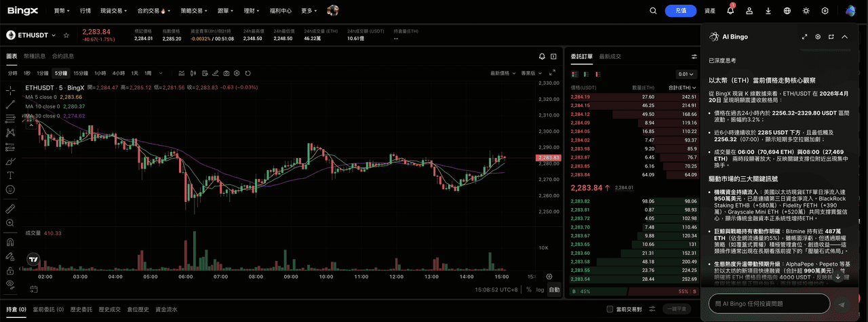Click the blue 充值 deposit button
The height and width of the screenshot is (322, 868).
pos(680,11)
